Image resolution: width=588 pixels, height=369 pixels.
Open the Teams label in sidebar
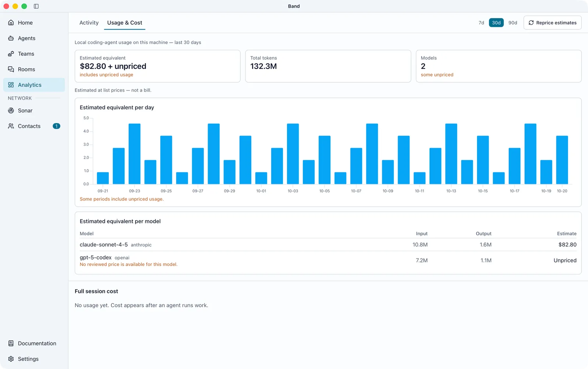pyautogui.click(x=26, y=54)
